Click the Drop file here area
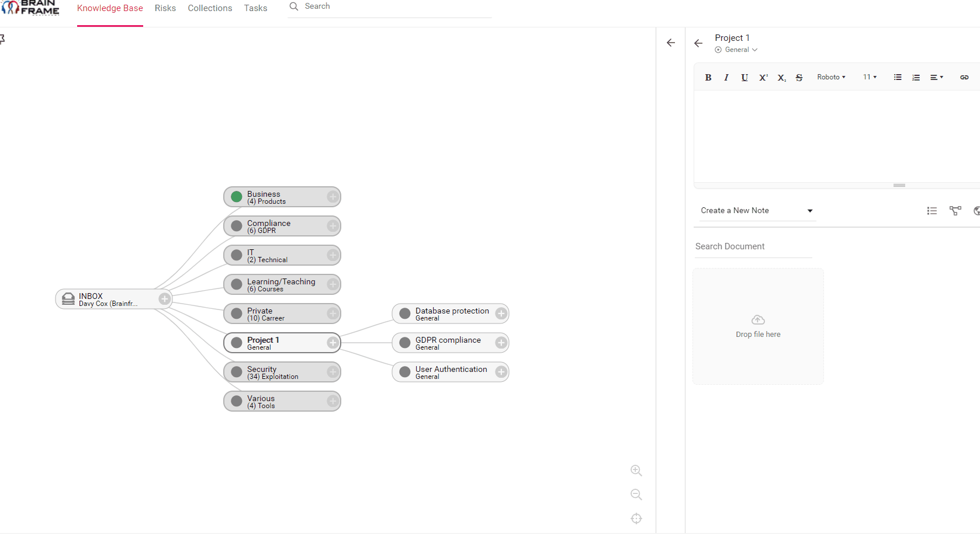980x536 pixels. [x=758, y=326]
